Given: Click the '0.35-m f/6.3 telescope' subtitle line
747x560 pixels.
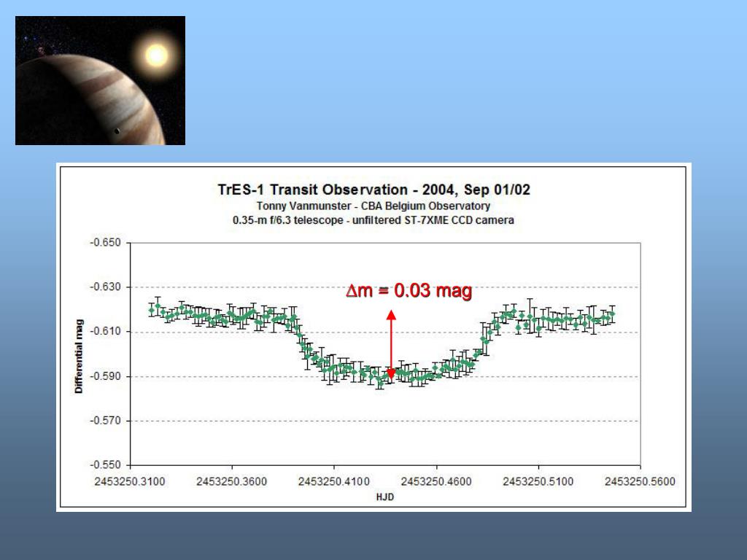Looking at the screenshot, I should click(x=373, y=220).
